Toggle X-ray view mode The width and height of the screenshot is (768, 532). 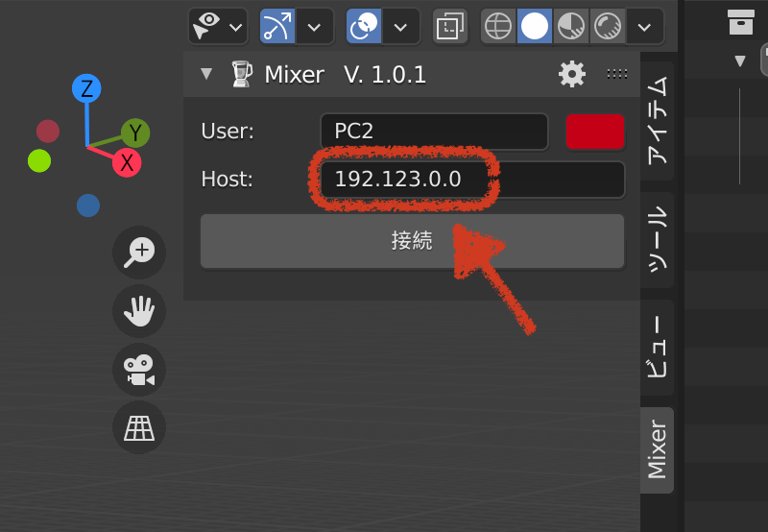click(450, 26)
